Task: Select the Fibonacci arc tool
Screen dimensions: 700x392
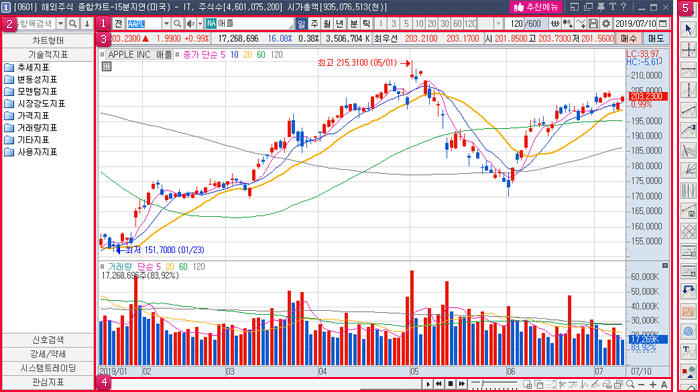Action: (688, 150)
